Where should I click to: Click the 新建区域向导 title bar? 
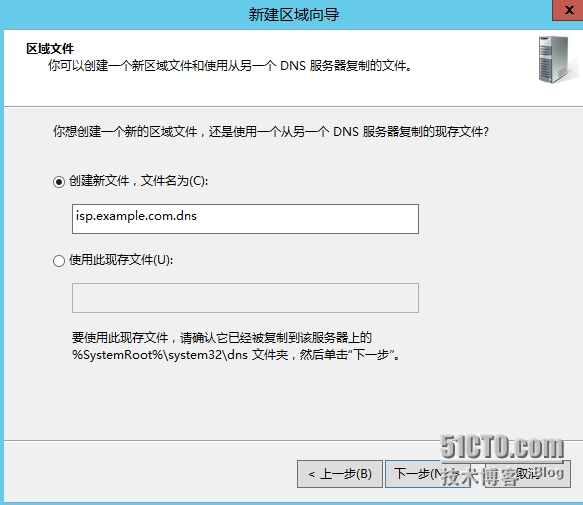[x=294, y=15]
